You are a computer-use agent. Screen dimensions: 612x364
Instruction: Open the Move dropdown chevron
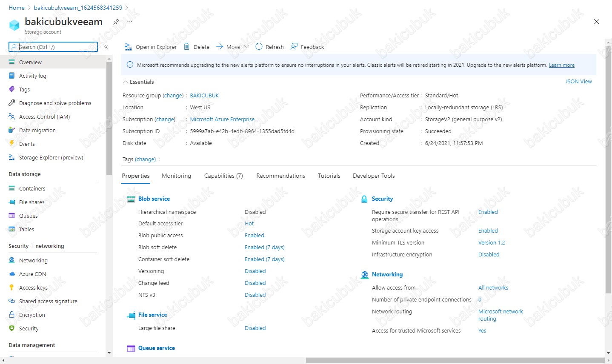click(x=246, y=47)
